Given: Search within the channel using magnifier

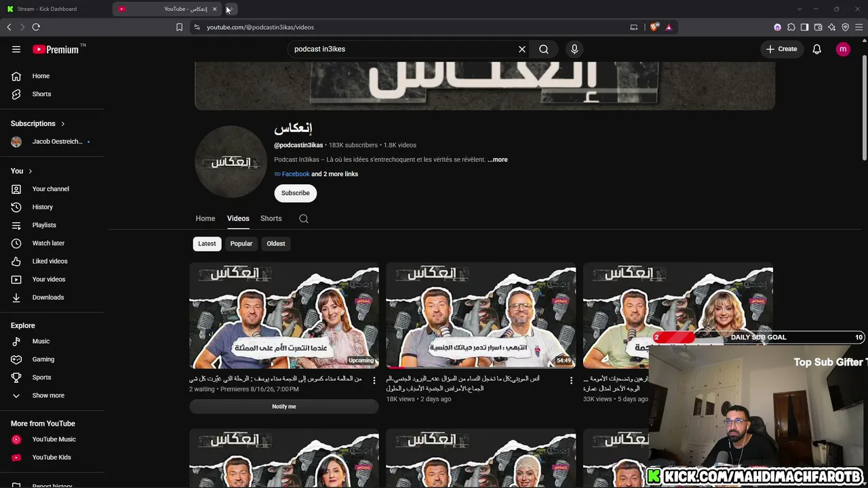Looking at the screenshot, I should (x=304, y=218).
